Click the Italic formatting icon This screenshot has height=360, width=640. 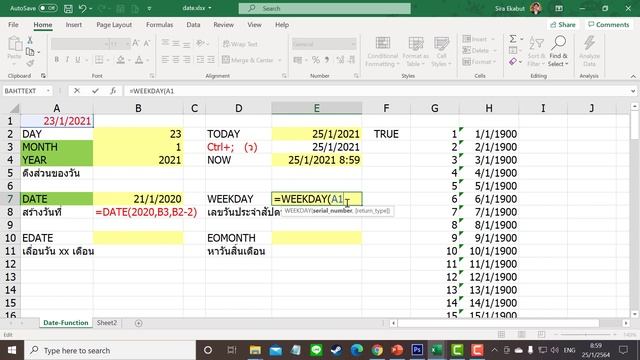click(67, 60)
